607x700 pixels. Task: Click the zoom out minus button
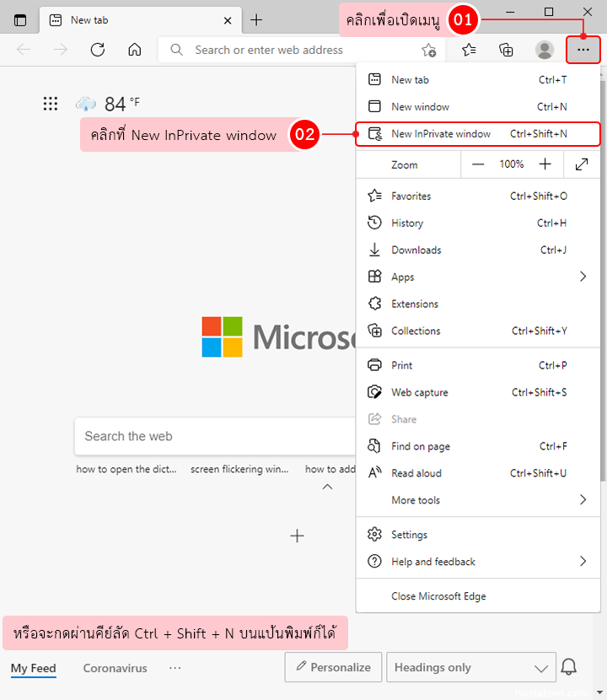click(478, 164)
